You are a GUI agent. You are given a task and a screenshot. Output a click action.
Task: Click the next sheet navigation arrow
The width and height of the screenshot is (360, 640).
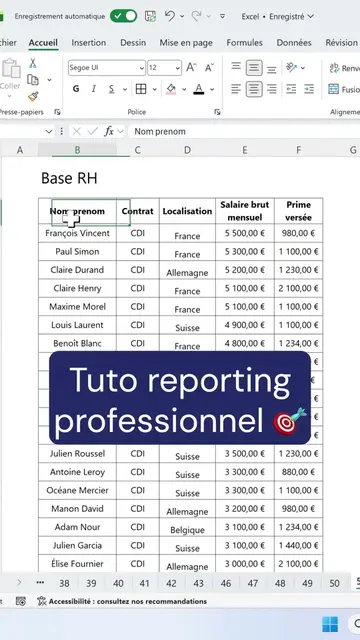(x=19, y=583)
